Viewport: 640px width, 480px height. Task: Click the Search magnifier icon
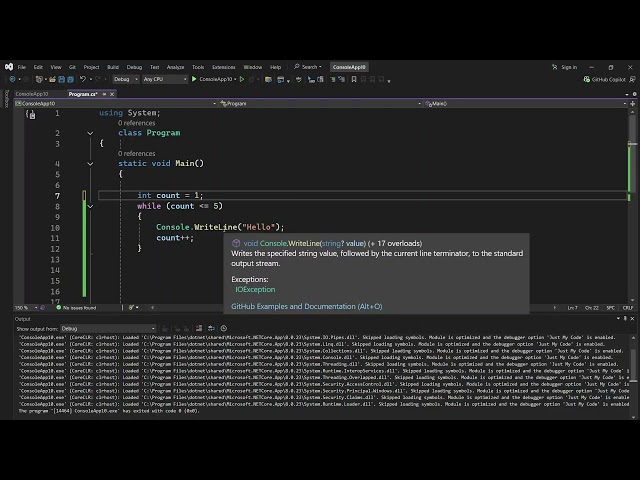coord(297,67)
